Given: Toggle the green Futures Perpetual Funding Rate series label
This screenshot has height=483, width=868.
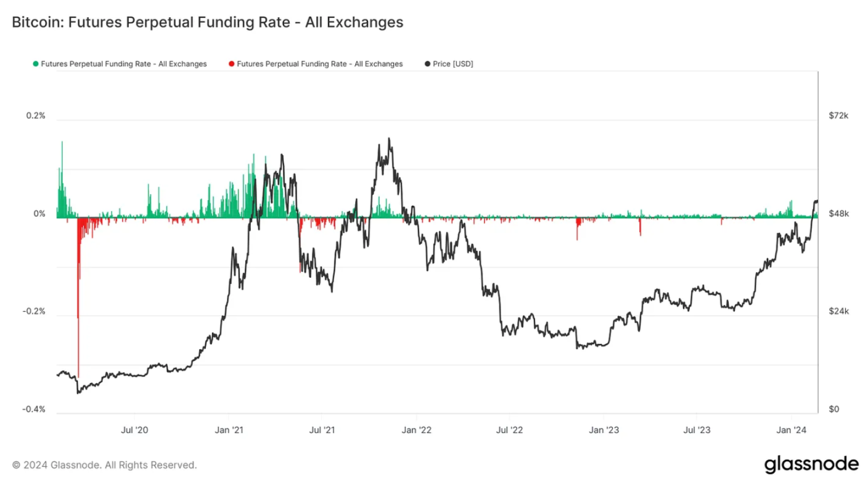Looking at the screenshot, I should point(123,64).
